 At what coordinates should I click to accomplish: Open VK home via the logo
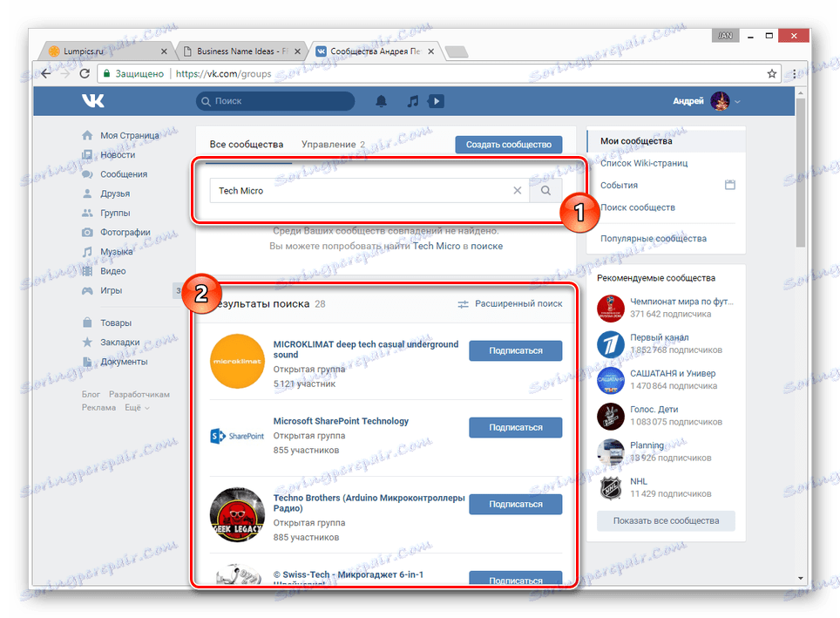click(92, 100)
